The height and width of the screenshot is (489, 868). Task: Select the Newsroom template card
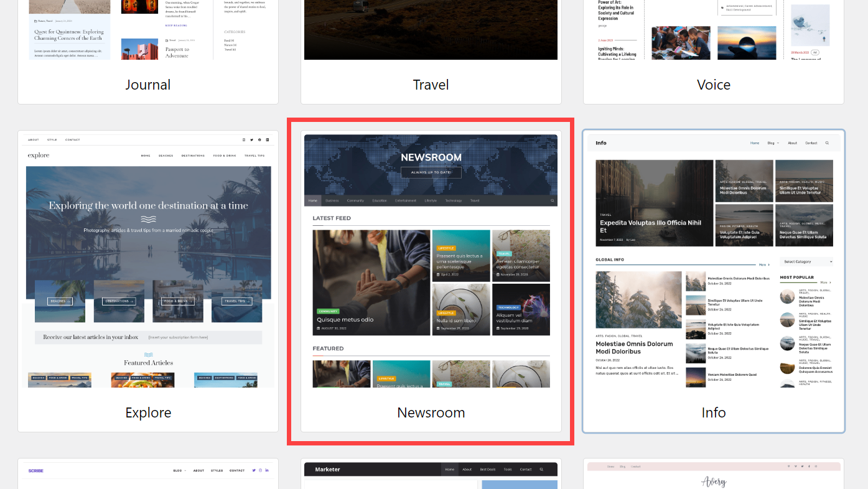(x=431, y=281)
